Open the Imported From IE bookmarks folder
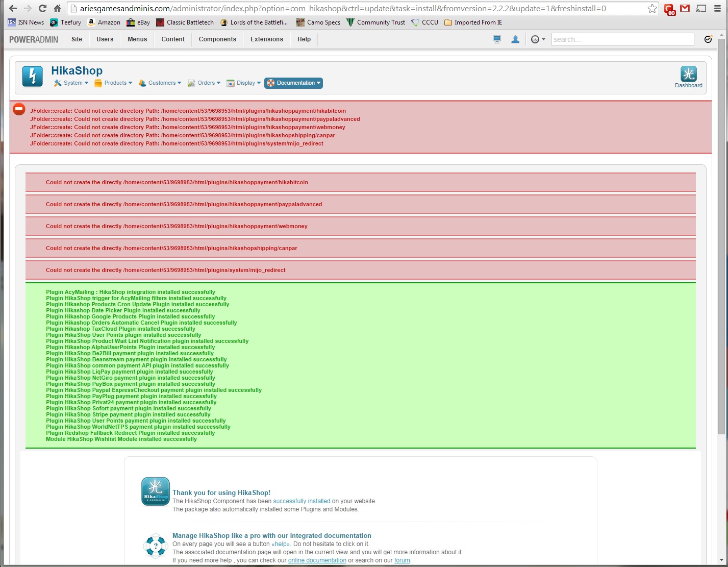This screenshot has width=728, height=567. [x=473, y=22]
